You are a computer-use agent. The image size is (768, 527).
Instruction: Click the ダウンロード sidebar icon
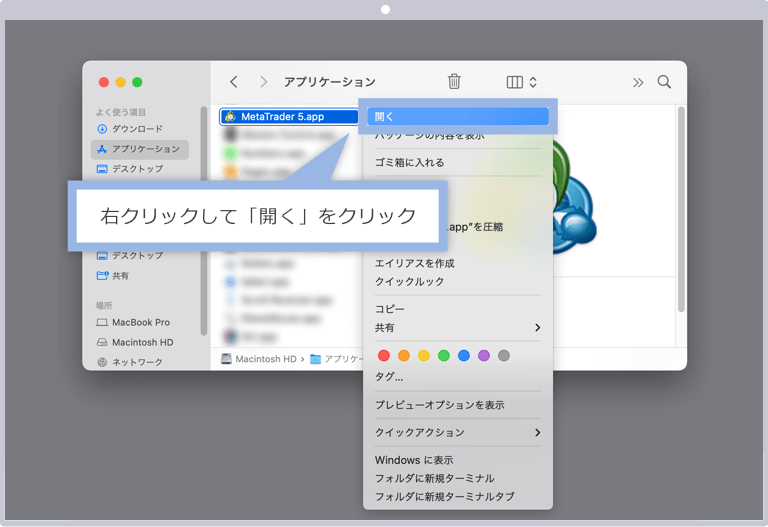coord(102,129)
